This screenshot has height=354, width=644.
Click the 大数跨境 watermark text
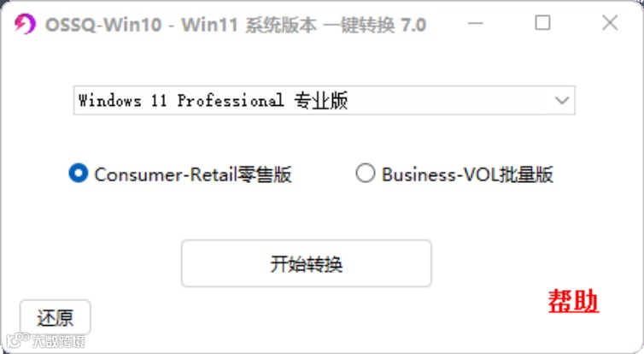coord(58,341)
